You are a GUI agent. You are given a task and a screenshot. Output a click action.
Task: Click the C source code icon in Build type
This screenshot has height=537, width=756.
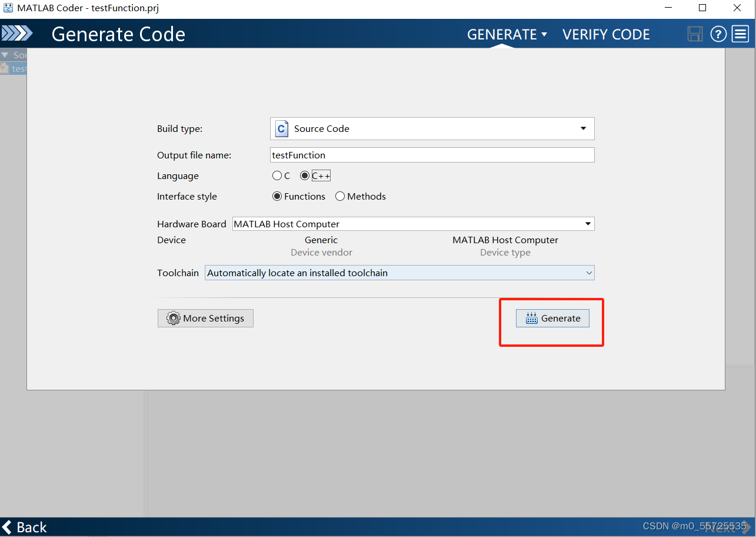pyautogui.click(x=281, y=128)
